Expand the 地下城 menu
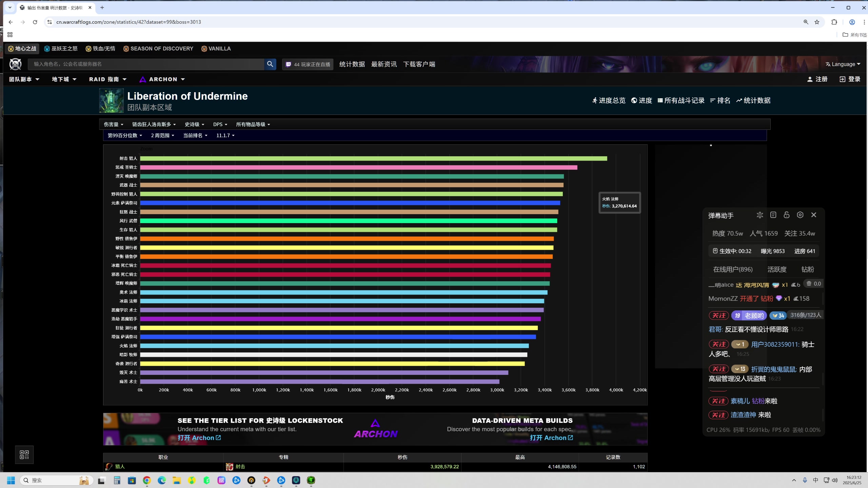This screenshot has width=868, height=488. 64,79
